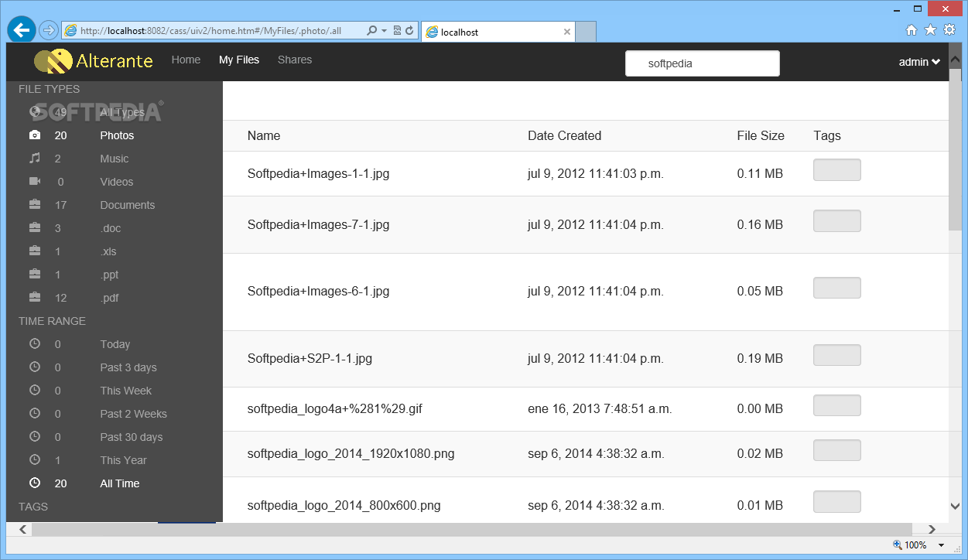The image size is (968, 560).
Task: Click the Date Created column header
Action: click(564, 136)
